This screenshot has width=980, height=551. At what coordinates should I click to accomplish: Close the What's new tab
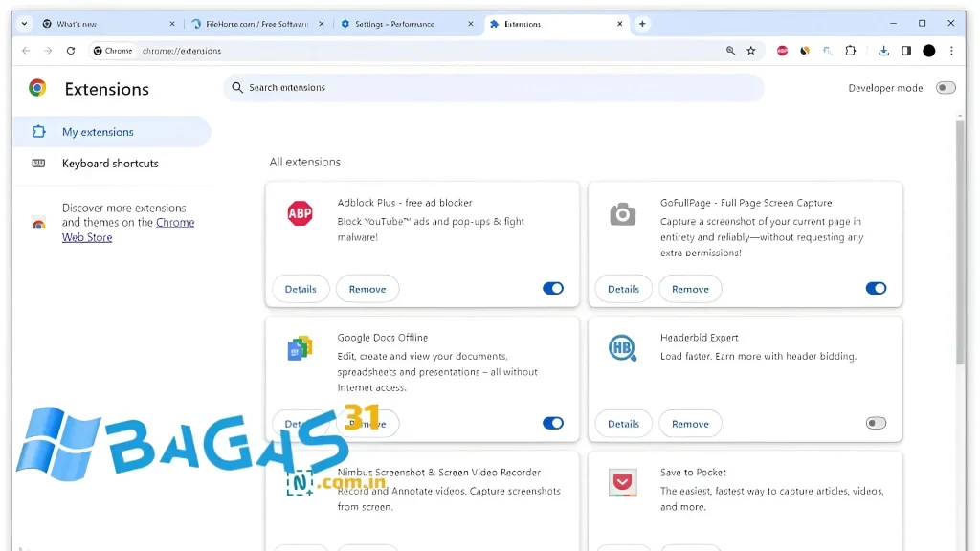coord(172,24)
